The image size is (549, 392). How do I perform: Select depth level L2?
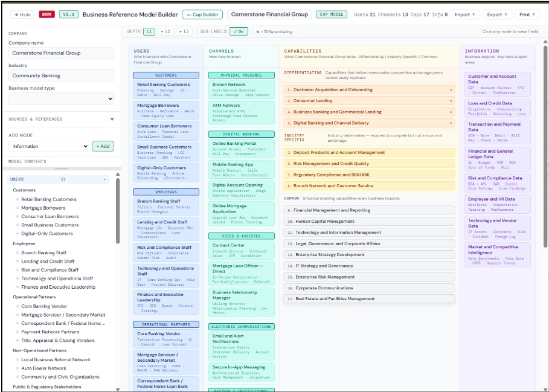click(165, 31)
